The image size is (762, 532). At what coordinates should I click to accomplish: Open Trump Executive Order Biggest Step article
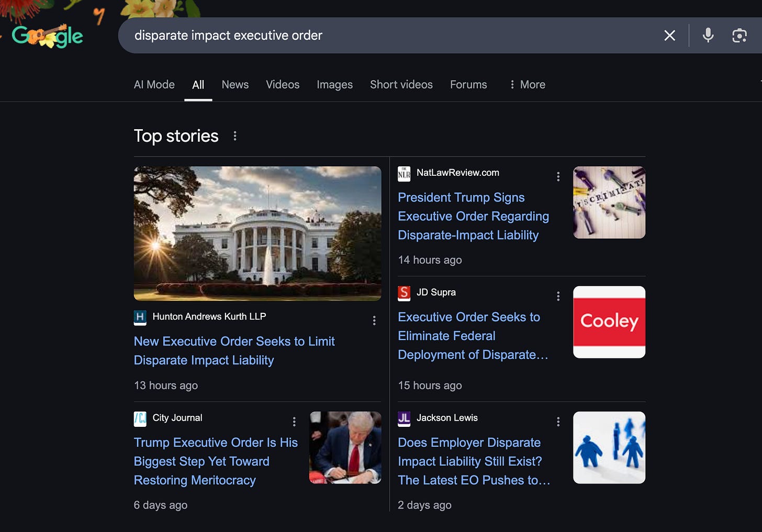(x=216, y=461)
